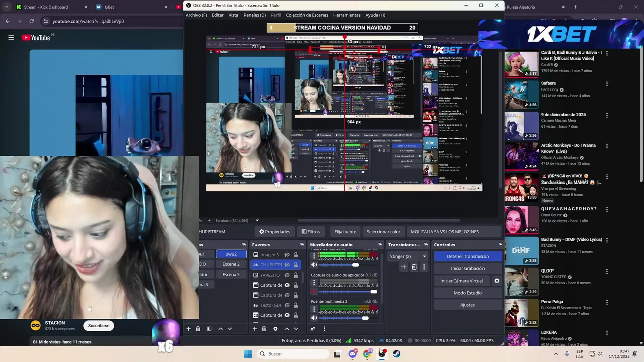Float the Controles dock panel
This screenshot has width=644, height=362.
point(500,245)
